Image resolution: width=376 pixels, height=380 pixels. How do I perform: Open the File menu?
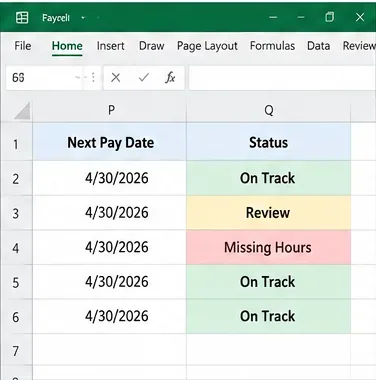(23, 46)
